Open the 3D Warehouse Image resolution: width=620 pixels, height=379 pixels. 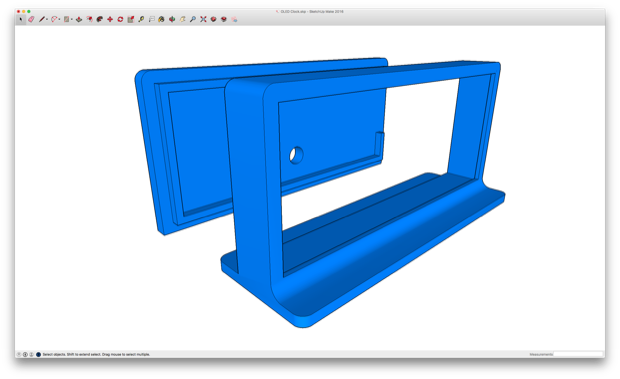coord(214,19)
